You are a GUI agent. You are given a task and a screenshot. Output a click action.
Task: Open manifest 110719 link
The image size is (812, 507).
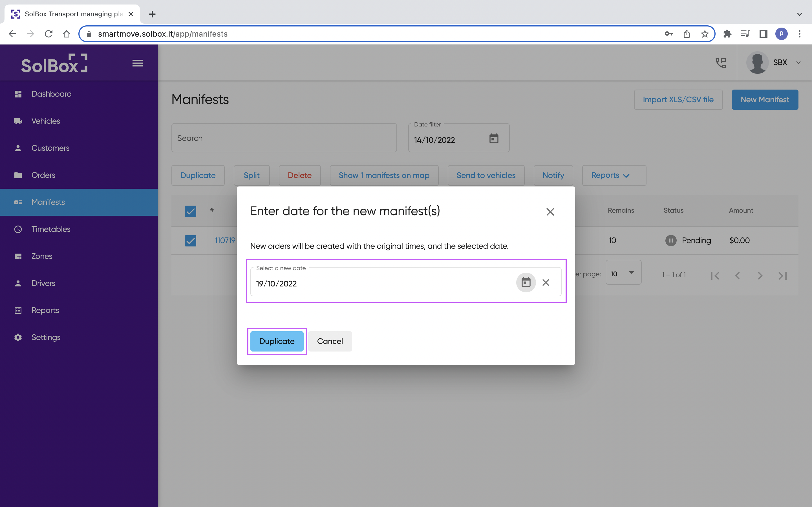225,241
